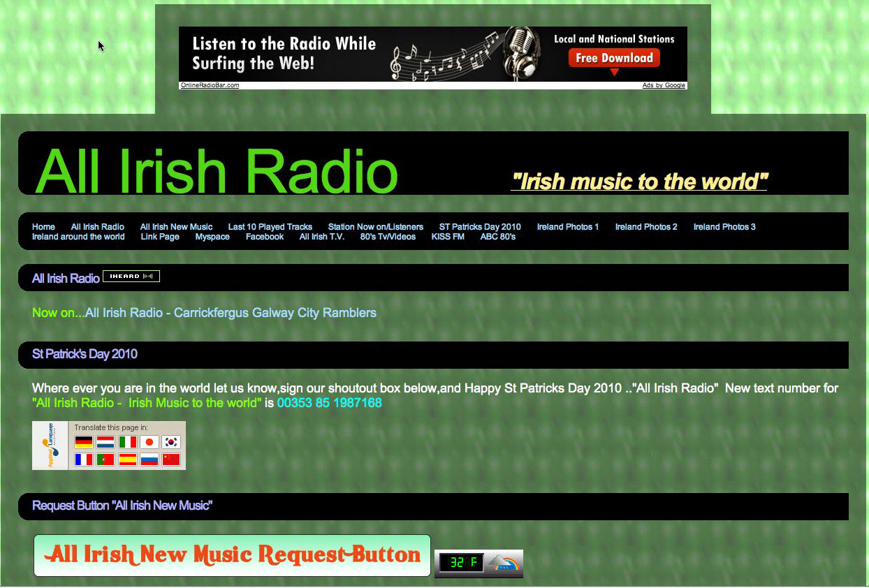
Task: Translate page with the Korean flag
Action: coord(171,442)
